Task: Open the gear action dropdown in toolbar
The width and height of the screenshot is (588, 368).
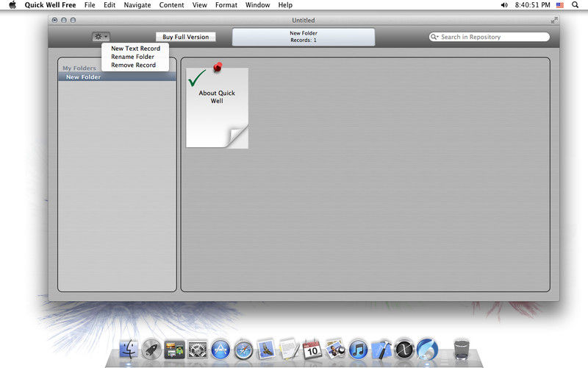Action: tap(101, 36)
